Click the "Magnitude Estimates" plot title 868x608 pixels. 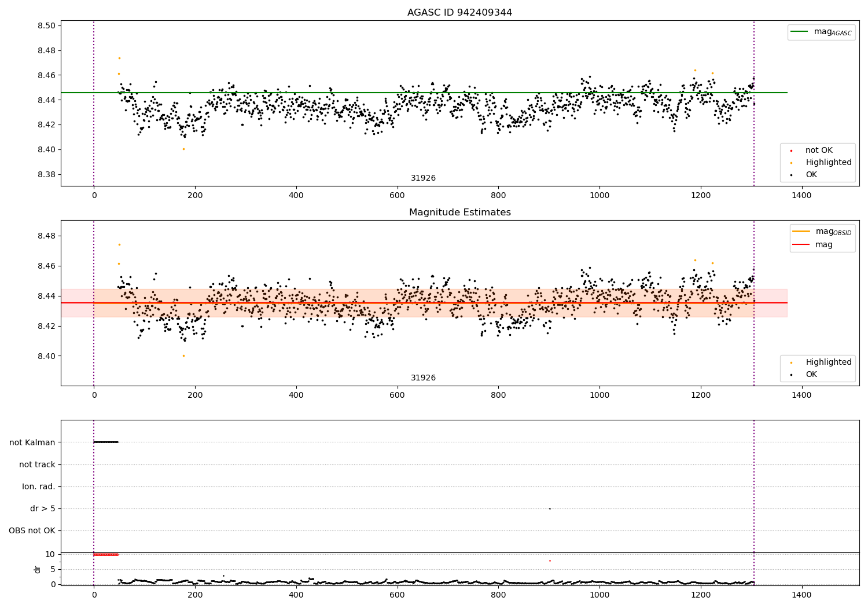click(x=459, y=213)
